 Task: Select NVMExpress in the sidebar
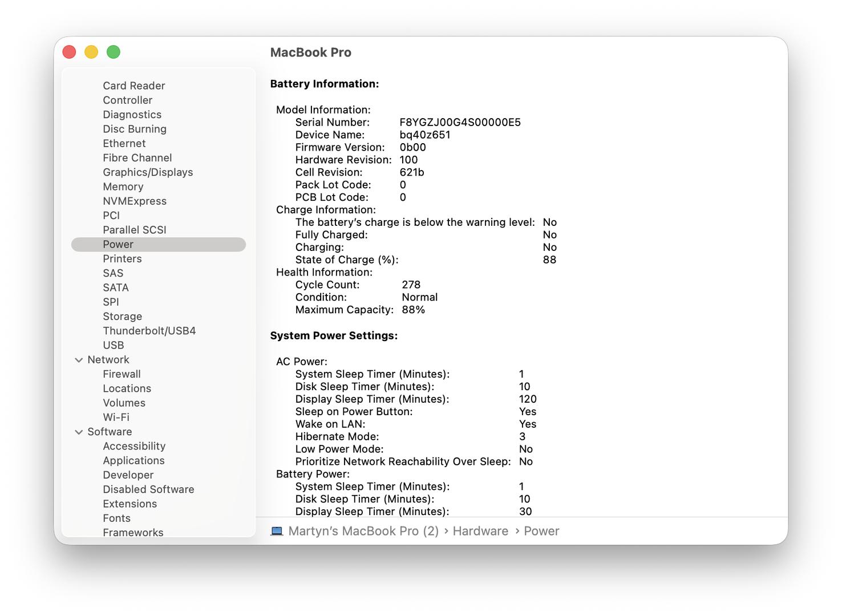(135, 201)
